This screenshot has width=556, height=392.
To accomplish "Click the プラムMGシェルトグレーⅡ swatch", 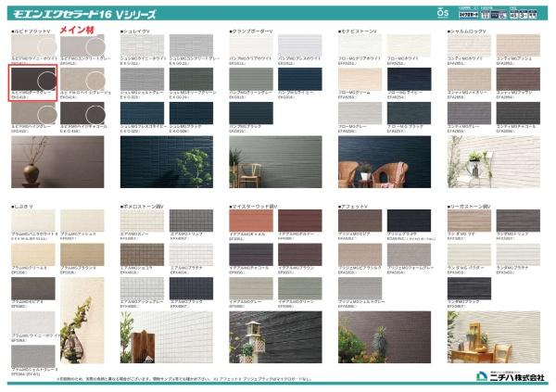I will pyautogui.click(x=33, y=356).
